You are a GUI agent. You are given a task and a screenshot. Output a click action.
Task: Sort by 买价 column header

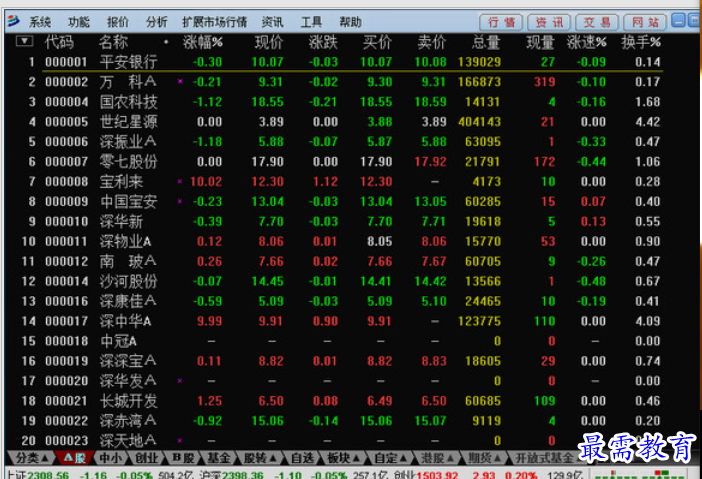[377, 42]
